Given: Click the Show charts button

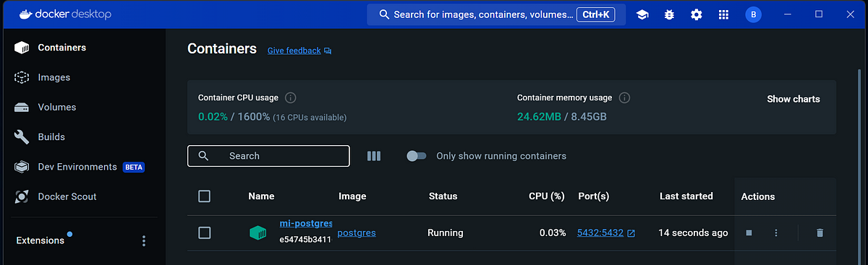Looking at the screenshot, I should pyautogui.click(x=793, y=99).
